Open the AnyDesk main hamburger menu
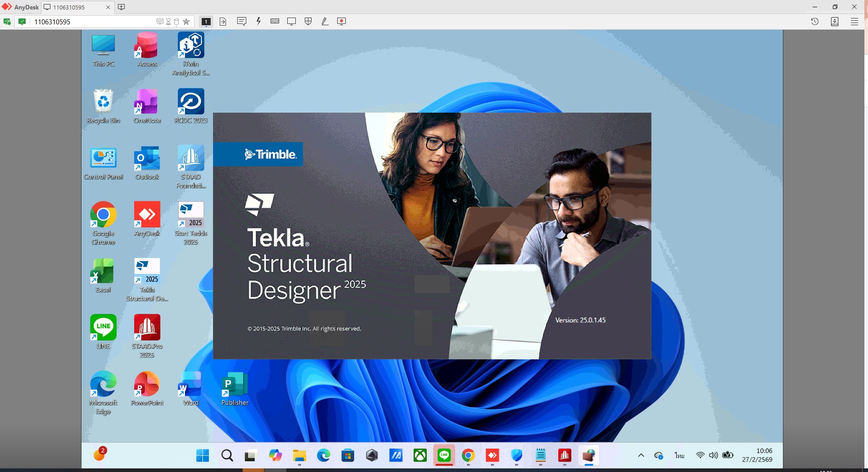This screenshot has height=472, width=868. coord(854,21)
